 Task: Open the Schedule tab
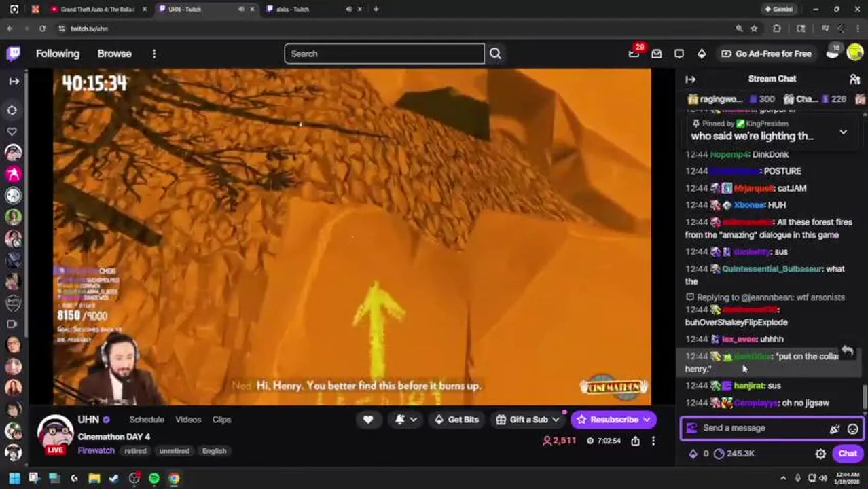(147, 420)
